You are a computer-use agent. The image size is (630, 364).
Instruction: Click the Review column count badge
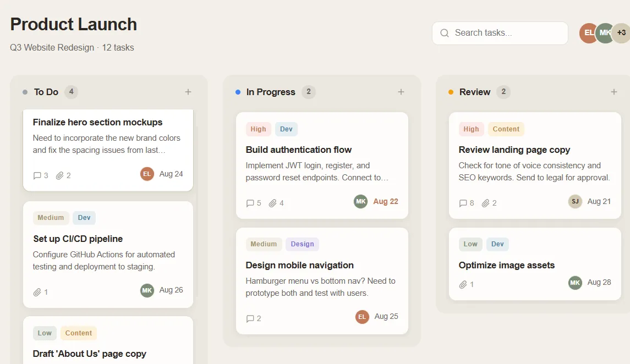pyautogui.click(x=503, y=92)
